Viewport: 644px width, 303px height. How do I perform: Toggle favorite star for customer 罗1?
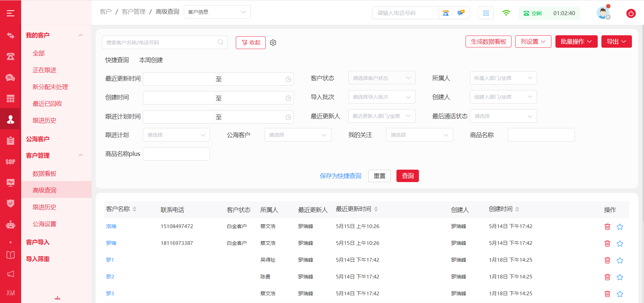tap(620, 260)
